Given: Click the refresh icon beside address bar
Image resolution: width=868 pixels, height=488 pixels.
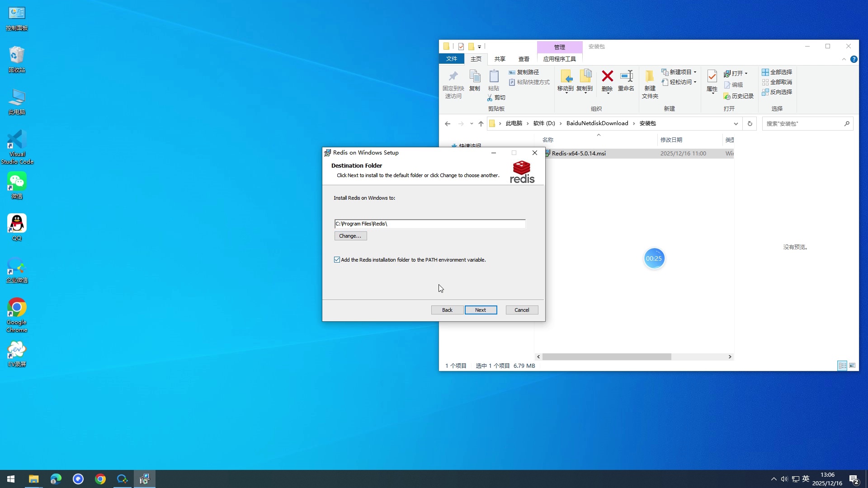Looking at the screenshot, I should 750,123.
